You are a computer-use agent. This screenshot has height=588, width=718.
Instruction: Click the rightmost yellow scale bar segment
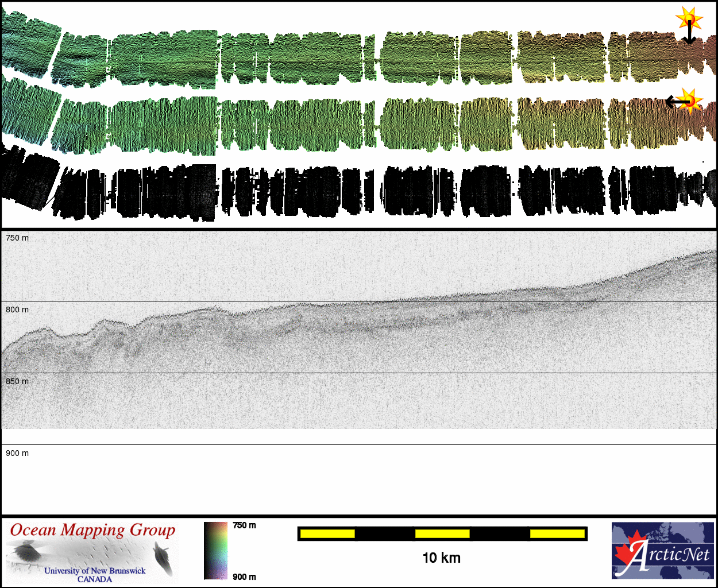[557, 534]
